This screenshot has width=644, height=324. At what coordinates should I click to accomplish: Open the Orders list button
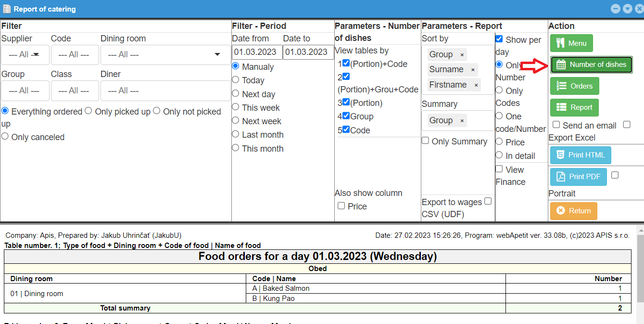(x=574, y=86)
